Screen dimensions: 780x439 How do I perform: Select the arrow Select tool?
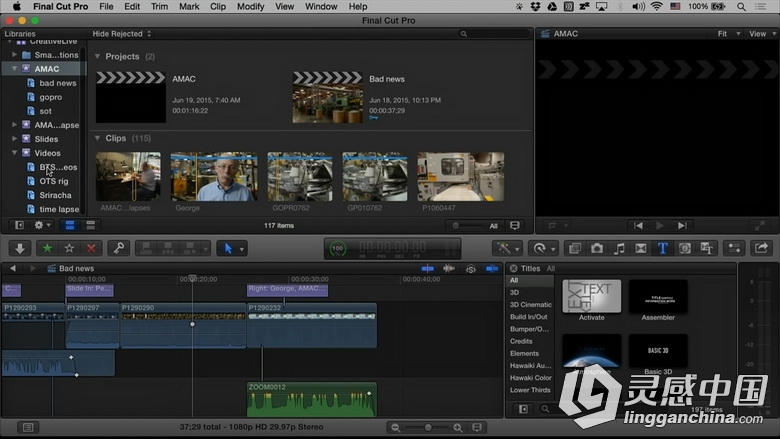coord(228,248)
